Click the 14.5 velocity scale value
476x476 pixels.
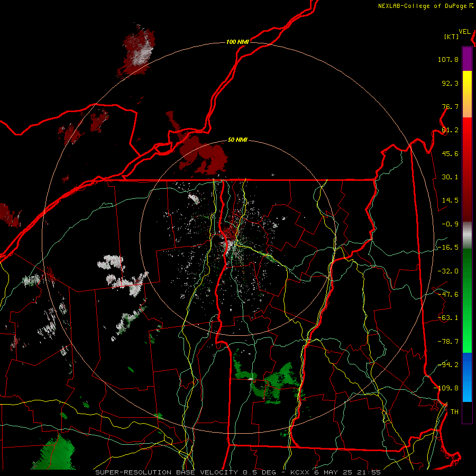click(450, 200)
